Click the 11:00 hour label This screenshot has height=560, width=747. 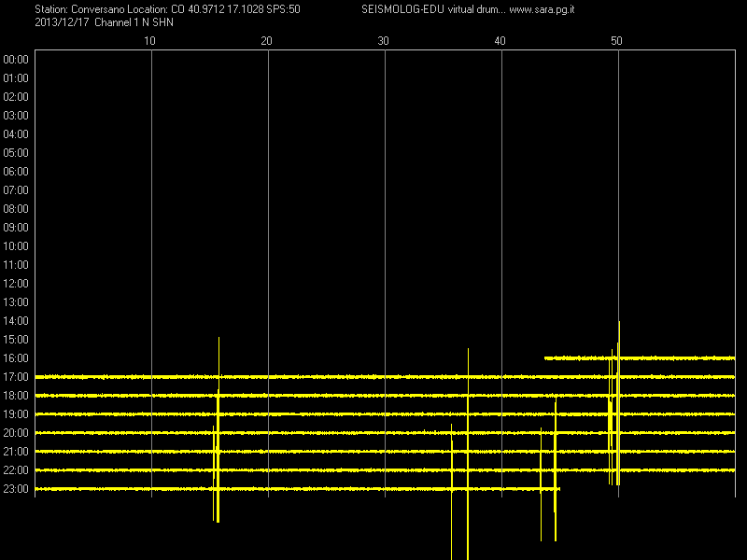(16, 265)
